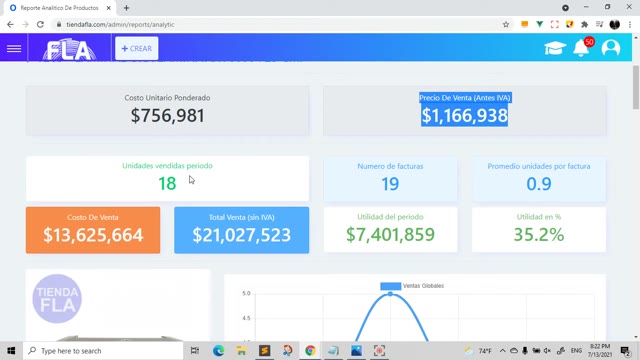
Task: Reload the page with refresh icon
Action: tap(40, 24)
